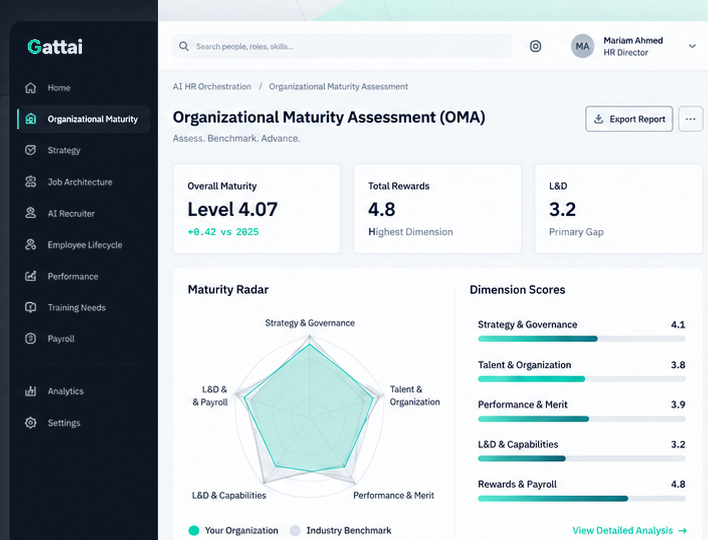Screen dimensions: 708x540
Task: Open Employee Lifecycle page
Action: [84, 245]
